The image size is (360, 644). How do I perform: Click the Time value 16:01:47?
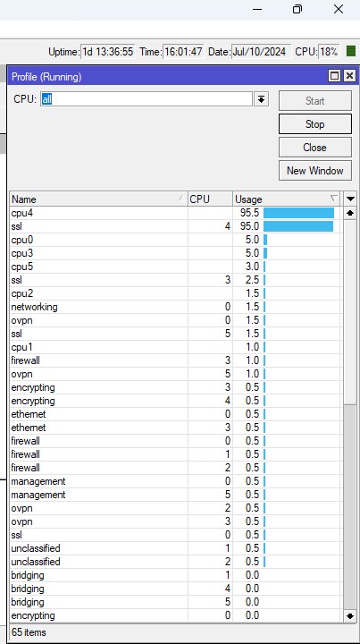(183, 52)
